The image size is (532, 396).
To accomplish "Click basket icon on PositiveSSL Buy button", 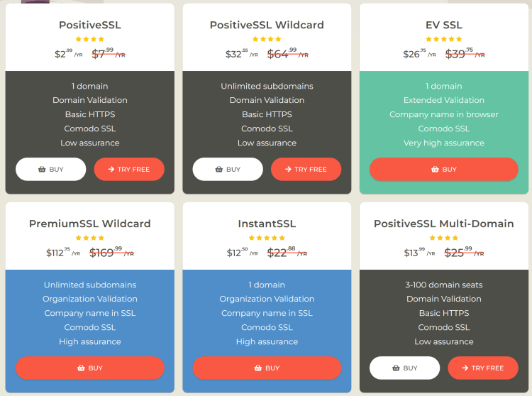I will (x=42, y=170).
